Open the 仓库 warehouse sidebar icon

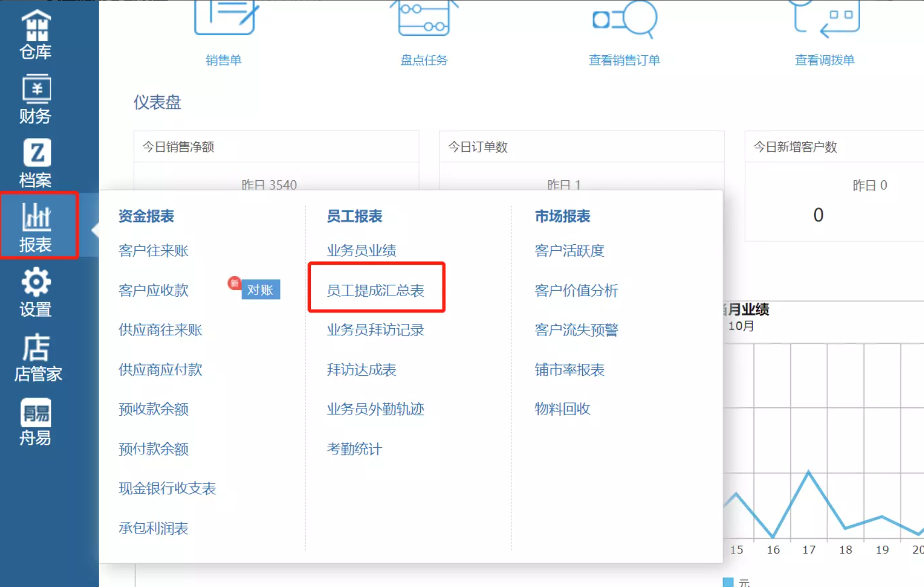(x=36, y=34)
